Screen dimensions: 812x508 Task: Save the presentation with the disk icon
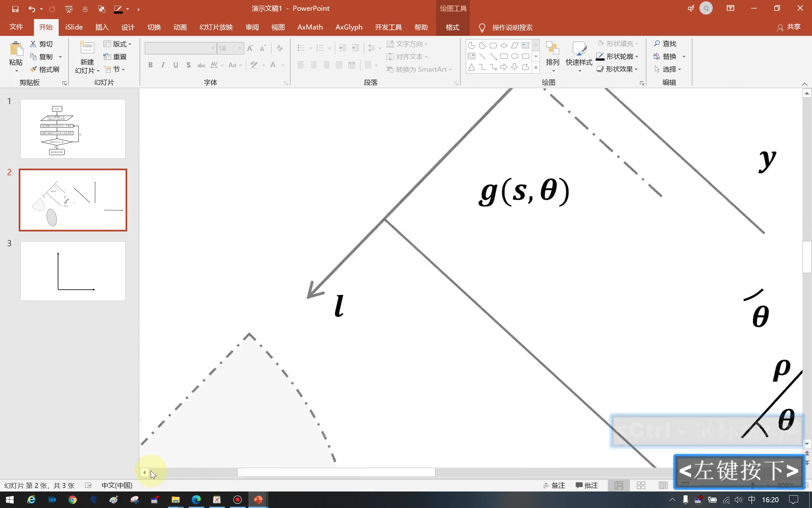click(x=16, y=9)
